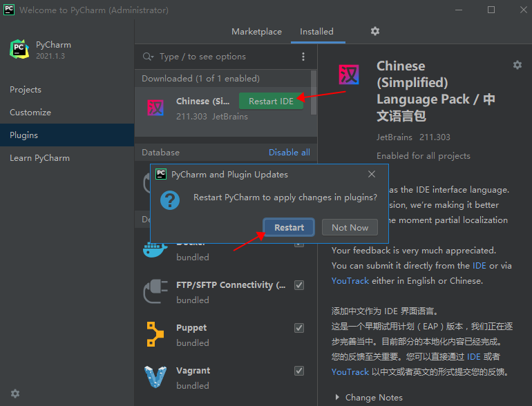532x406 pixels.
Task: Click the magnifier search icon
Action: point(148,57)
